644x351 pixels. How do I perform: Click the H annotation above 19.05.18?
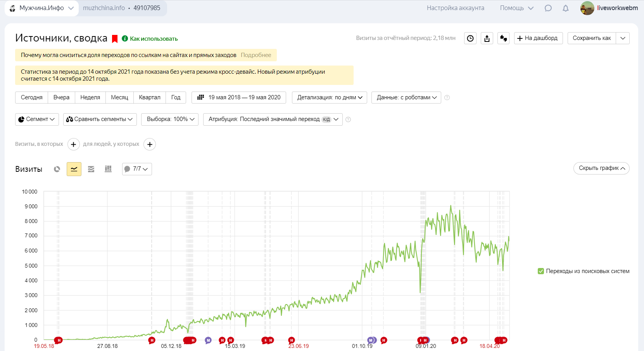59,340
